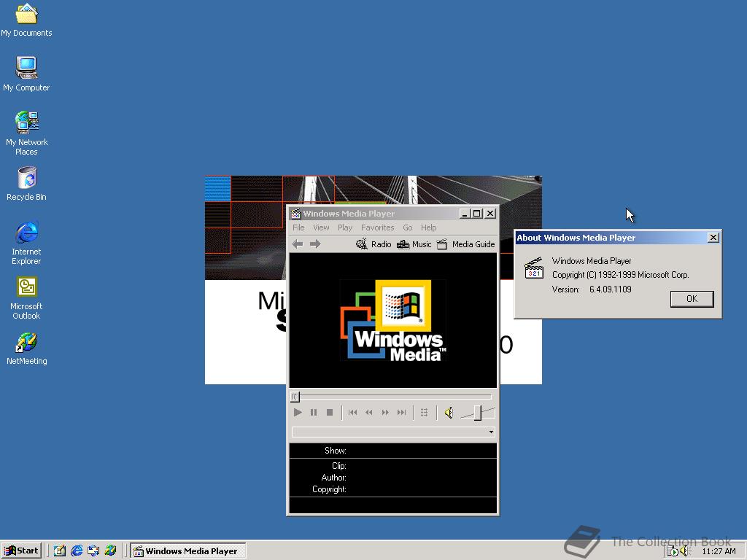Open the Go menu
Screen dimensions: 747x560
[407, 227]
